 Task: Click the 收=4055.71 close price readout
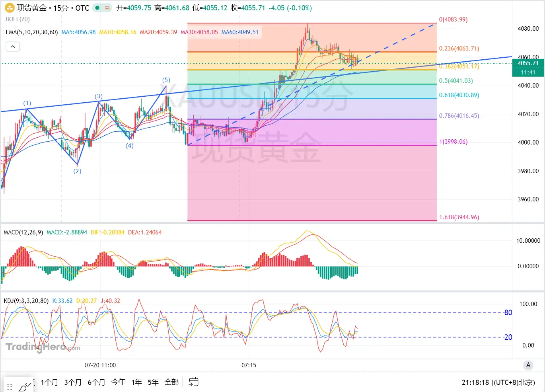[247, 8]
